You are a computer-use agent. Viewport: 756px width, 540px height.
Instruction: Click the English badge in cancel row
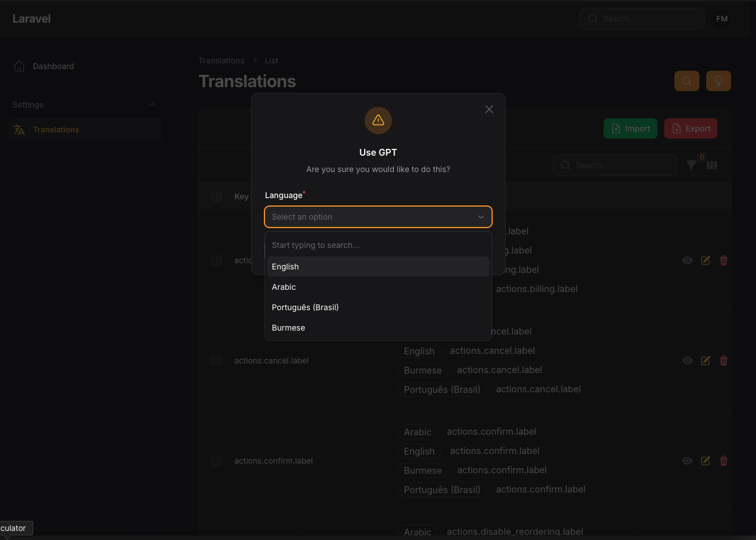pos(419,351)
